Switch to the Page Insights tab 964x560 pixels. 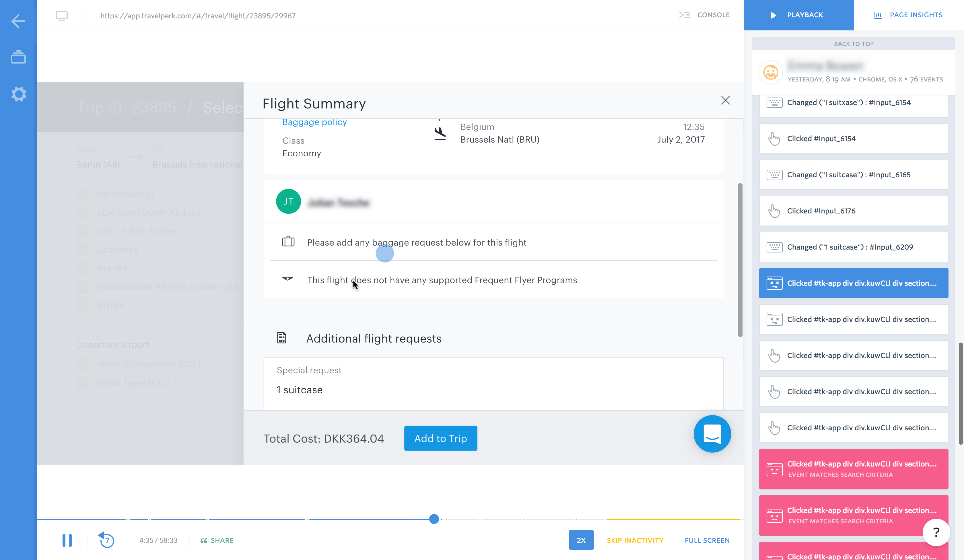[x=909, y=15]
